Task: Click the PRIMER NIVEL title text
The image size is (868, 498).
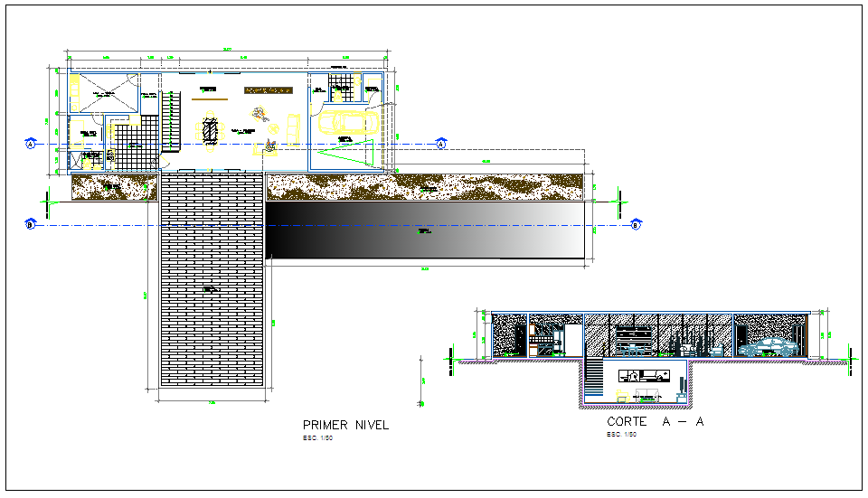Action: click(345, 425)
